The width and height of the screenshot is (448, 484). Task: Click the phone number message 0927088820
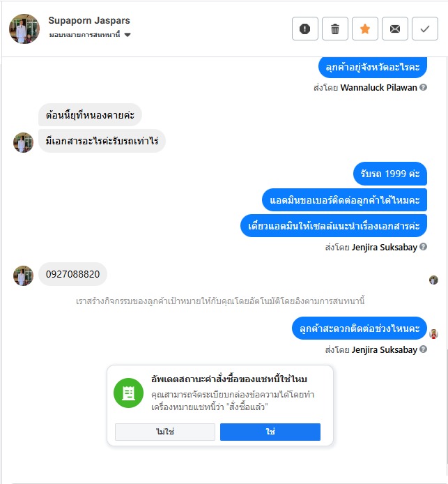click(x=72, y=274)
